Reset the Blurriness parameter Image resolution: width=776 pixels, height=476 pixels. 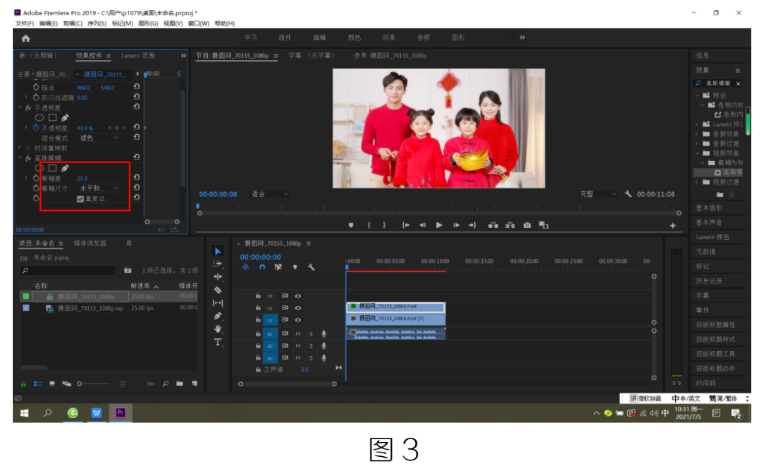[137, 178]
